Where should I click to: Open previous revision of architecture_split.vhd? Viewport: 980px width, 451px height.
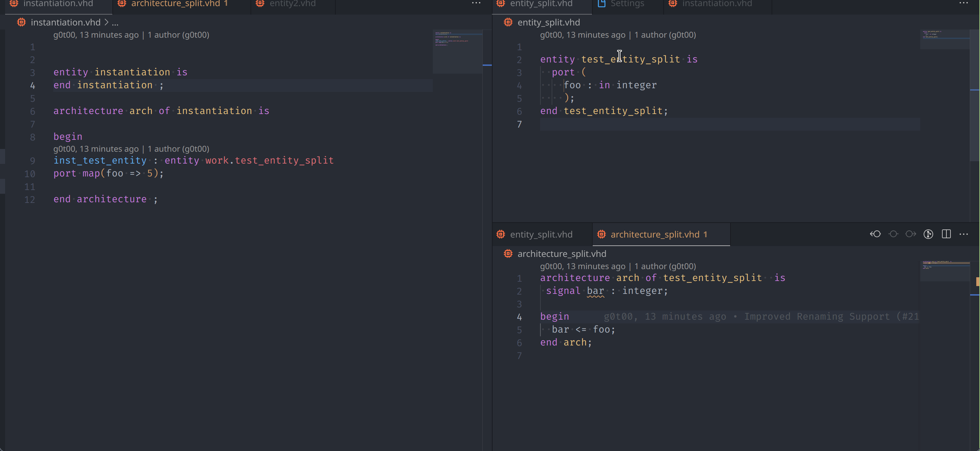point(875,234)
